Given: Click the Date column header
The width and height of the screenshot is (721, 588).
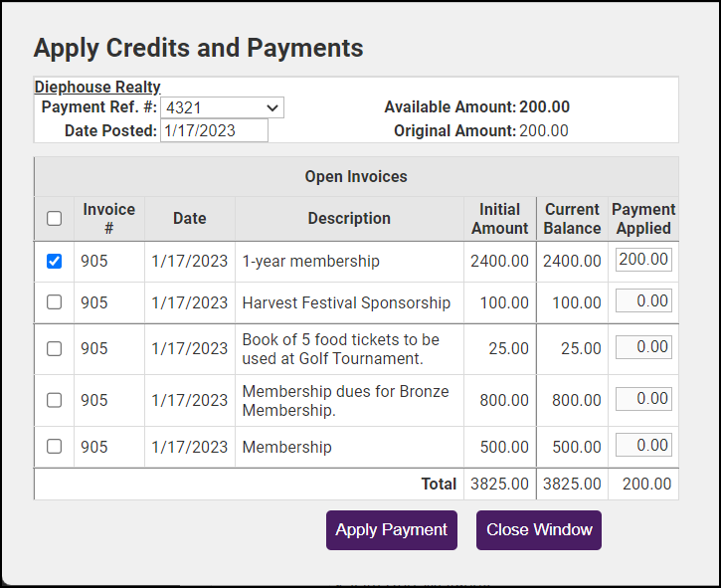Looking at the screenshot, I should 189,219.
